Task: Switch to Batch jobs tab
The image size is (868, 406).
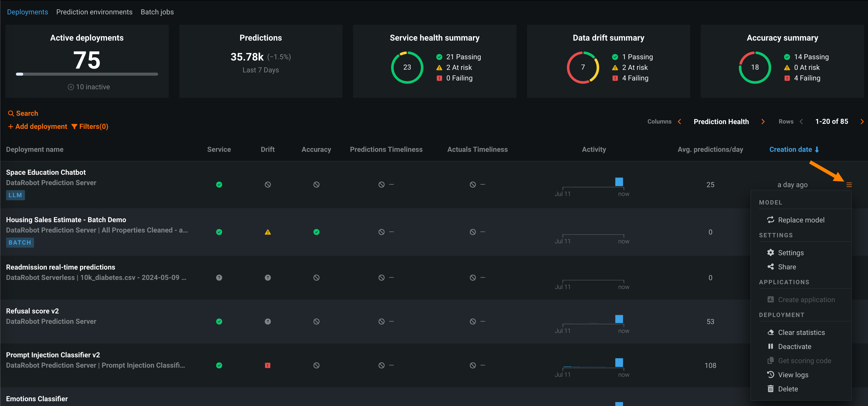Action: click(x=157, y=12)
